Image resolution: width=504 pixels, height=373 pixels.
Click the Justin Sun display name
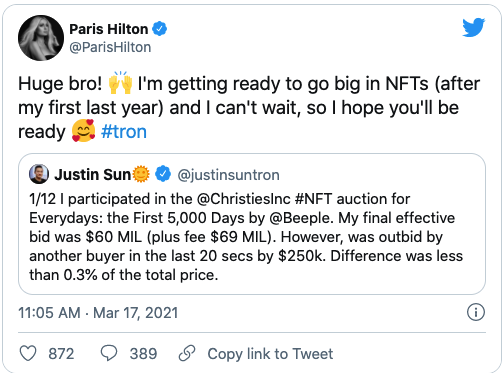click(93, 174)
